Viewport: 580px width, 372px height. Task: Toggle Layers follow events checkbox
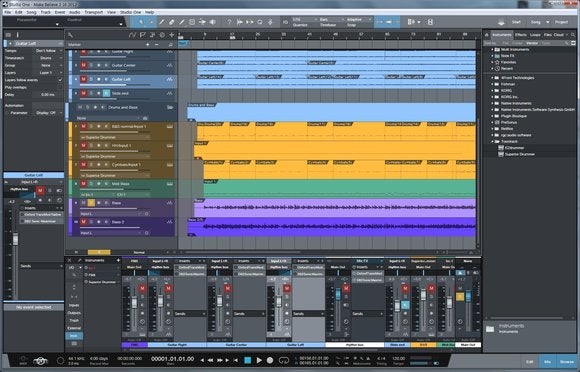coord(60,80)
